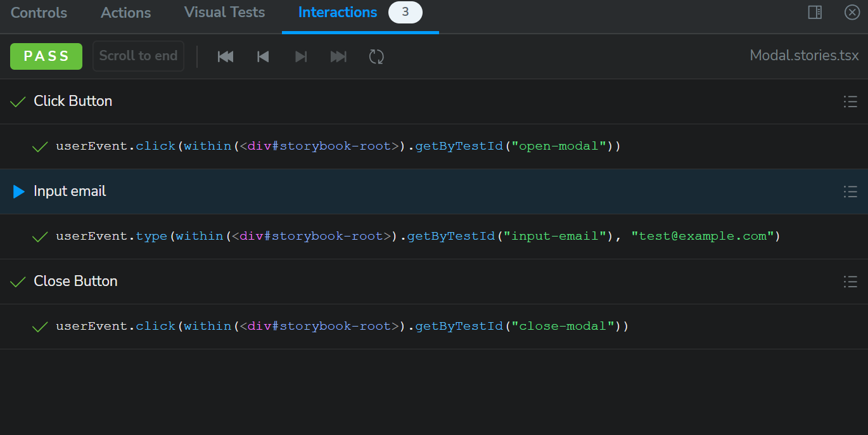Click the interactions count badge 3

pos(405,12)
